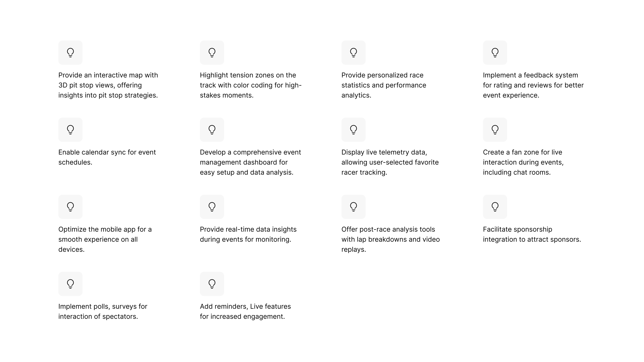This screenshot has width=644, height=362.
Task: Click lightbulb icon above tension zones idea
Action: (x=212, y=52)
